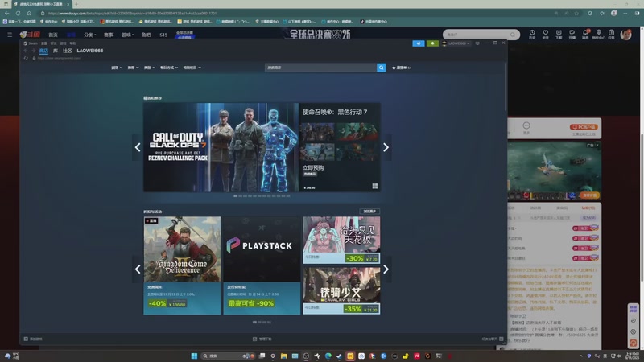Image resolution: width=644 pixels, height=362 pixels.
Task: Click the Windows platform icon on Call of Duty capsule
Action: (x=375, y=187)
